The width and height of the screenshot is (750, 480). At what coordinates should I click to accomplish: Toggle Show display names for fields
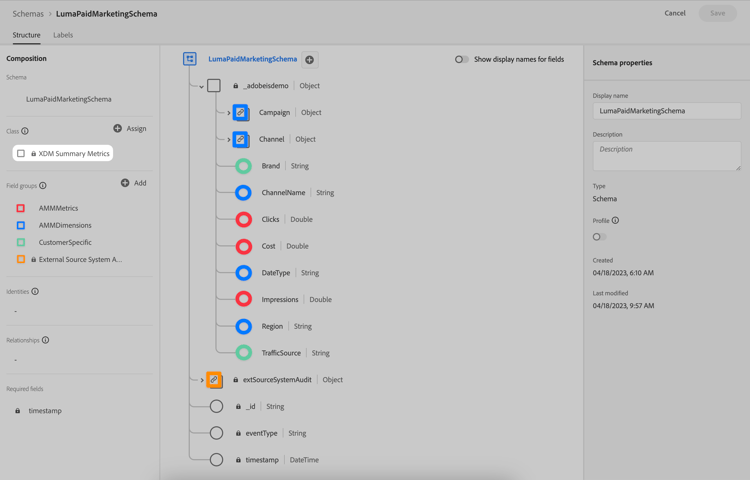coord(462,59)
